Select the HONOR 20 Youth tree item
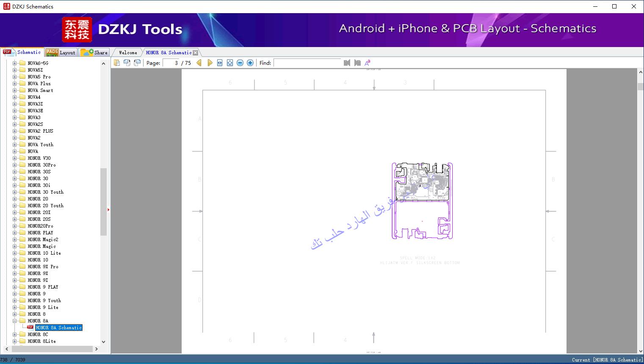Image resolution: width=644 pixels, height=364 pixels. [46, 206]
